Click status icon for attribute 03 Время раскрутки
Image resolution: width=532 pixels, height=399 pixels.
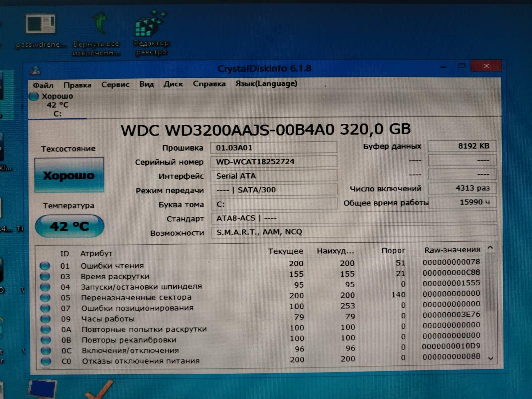45,276
